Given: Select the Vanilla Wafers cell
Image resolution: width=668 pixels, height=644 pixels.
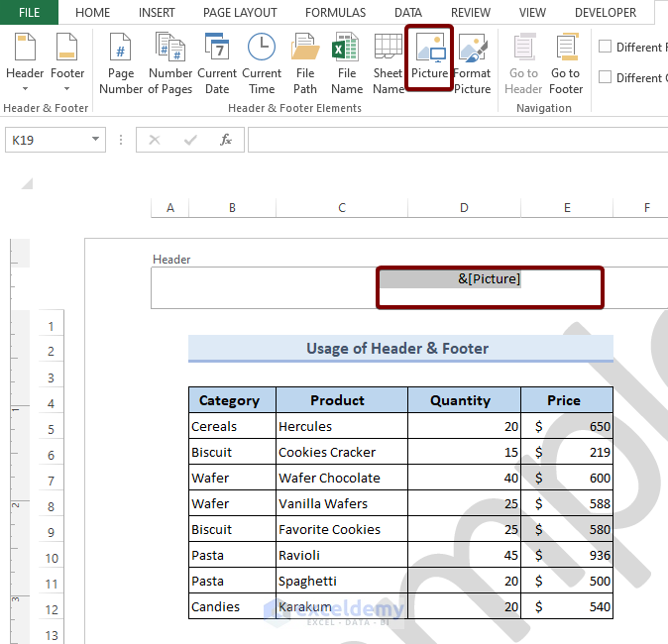Looking at the screenshot, I should click(x=342, y=503).
